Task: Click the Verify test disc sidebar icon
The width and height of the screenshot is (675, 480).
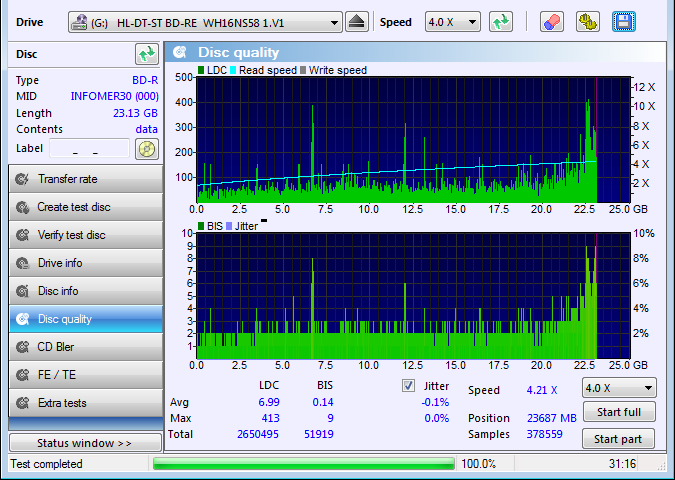Action: (x=22, y=235)
